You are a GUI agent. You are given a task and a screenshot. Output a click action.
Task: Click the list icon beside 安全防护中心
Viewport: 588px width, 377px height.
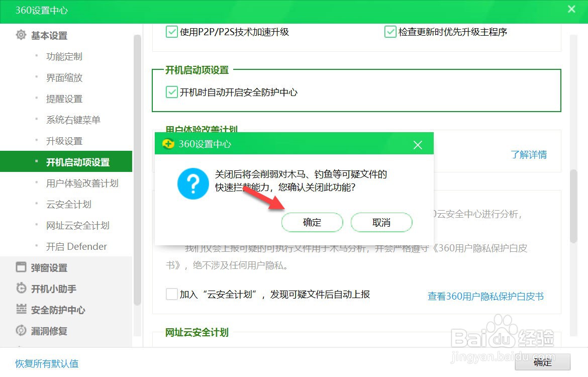pyautogui.click(x=21, y=309)
